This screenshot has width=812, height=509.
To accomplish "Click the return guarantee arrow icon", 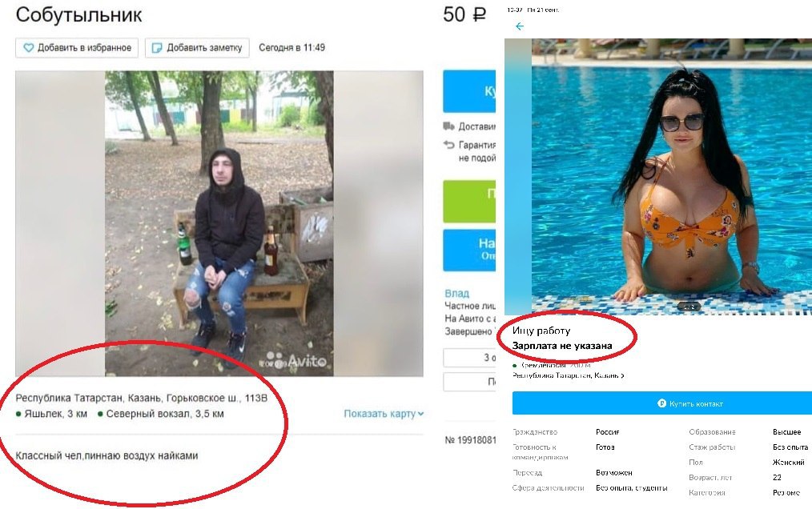I will (448, 145).
